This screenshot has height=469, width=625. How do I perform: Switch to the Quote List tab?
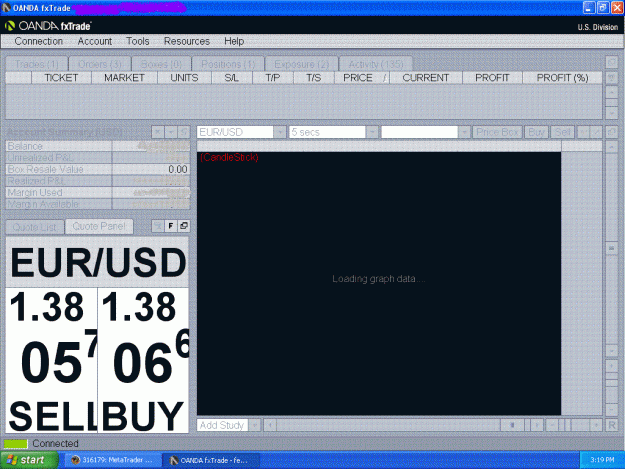(x=35, y=227)
